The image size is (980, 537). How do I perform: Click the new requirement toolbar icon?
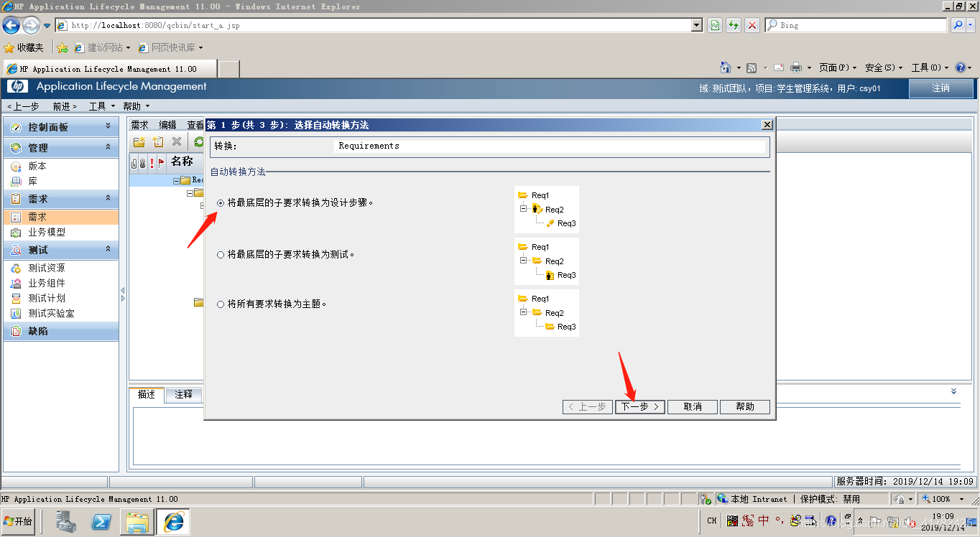(x=158, y=142)
